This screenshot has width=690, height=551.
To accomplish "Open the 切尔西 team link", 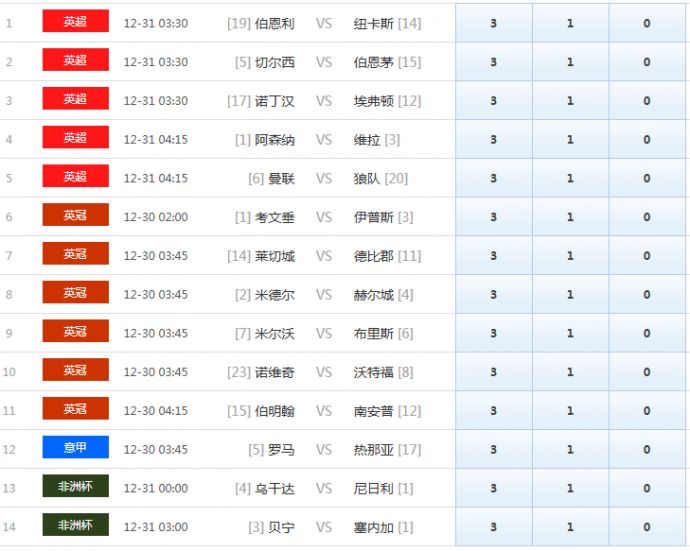I will click(275, 62).
